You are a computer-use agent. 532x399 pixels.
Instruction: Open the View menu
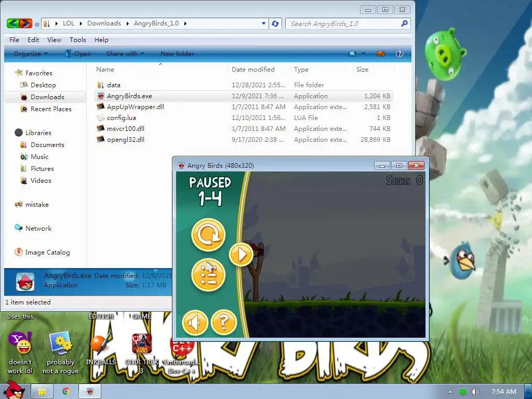coord(54,39)
